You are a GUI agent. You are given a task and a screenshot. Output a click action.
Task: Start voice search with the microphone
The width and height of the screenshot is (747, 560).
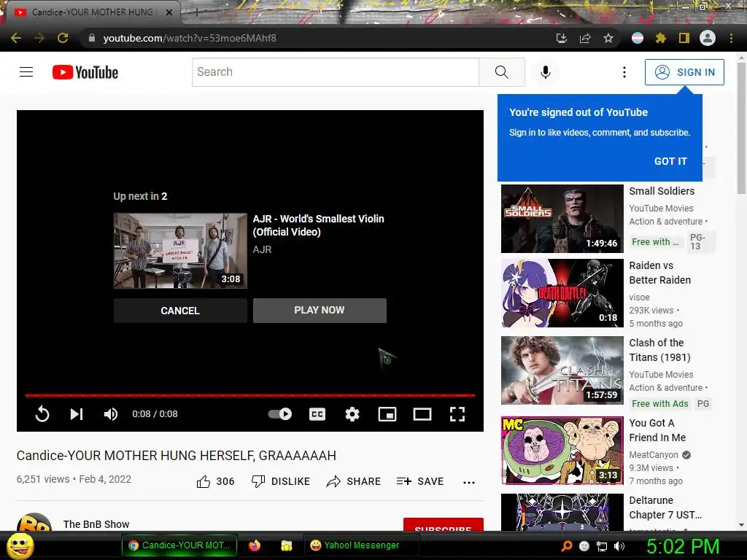point(546,72)
